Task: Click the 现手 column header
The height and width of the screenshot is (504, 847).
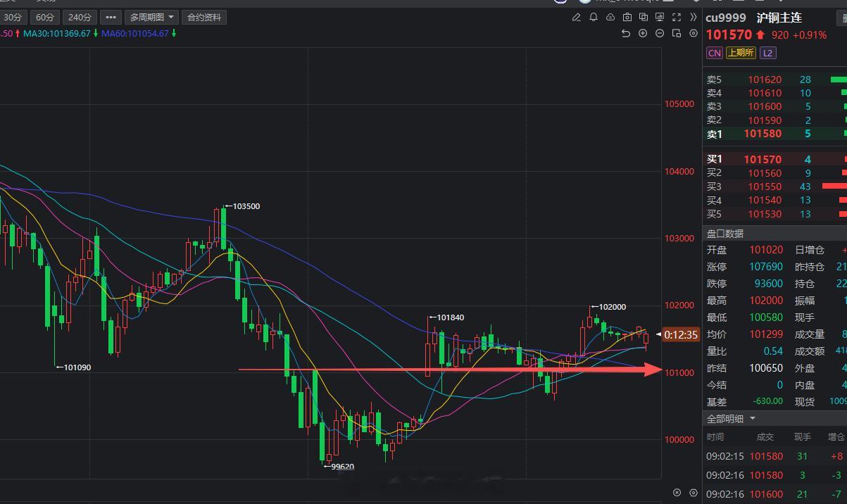Action: (x=803, y=437)
